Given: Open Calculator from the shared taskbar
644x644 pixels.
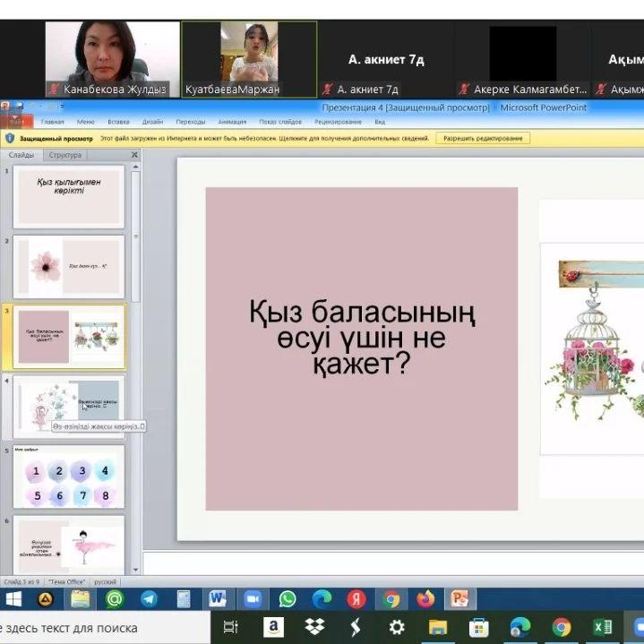Looking at the screenshot, I should click(x=184, y=599).
